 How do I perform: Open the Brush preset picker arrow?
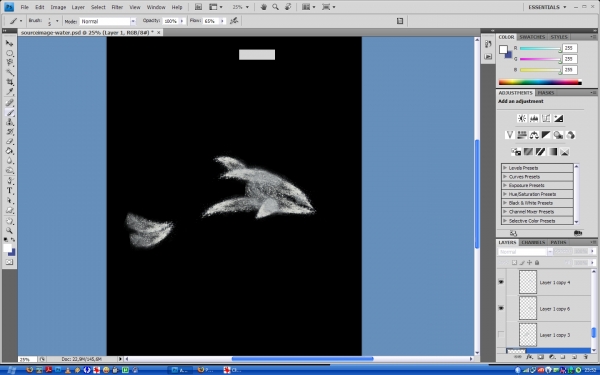[57, 21]
